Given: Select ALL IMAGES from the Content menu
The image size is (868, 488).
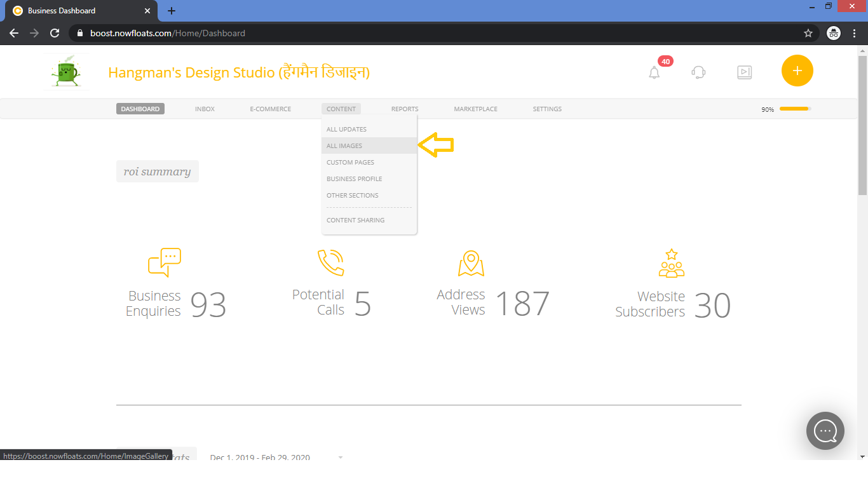Looking at the screenshot, I should coord(344,146).
